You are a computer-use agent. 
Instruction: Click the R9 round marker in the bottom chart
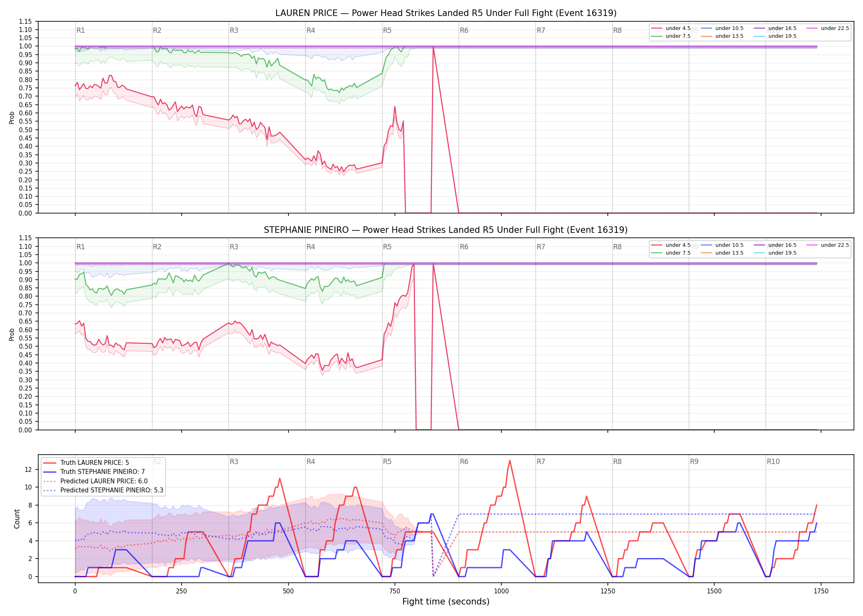click(694, 462)
